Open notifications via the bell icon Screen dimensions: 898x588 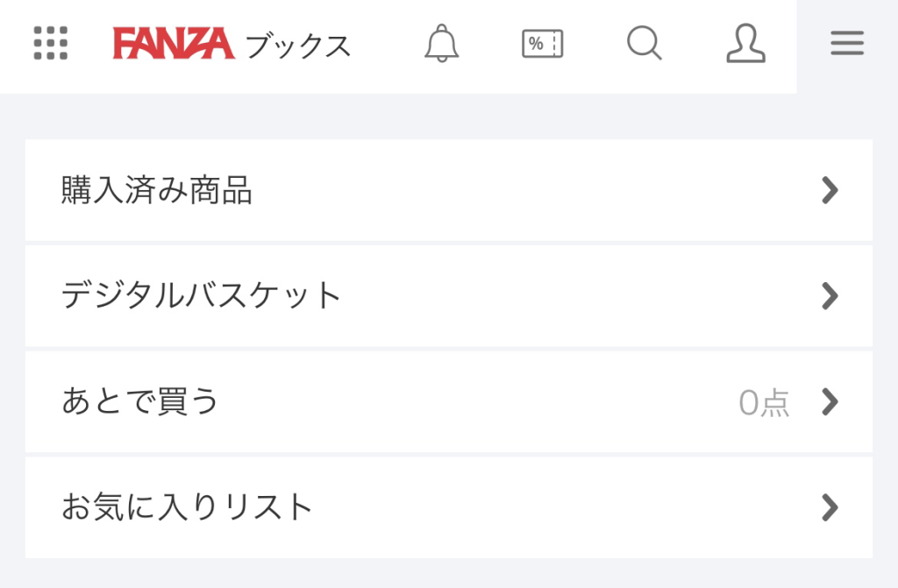click(441, 43)
